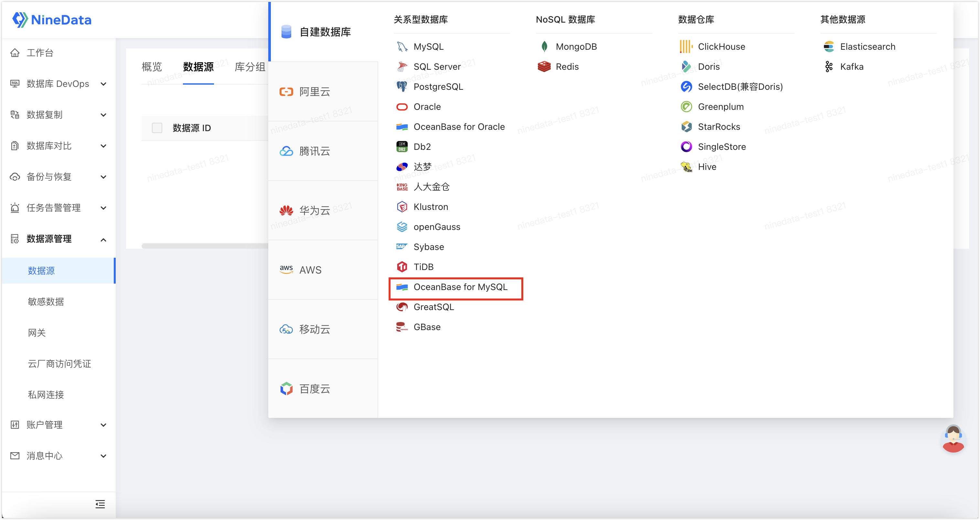Expand the 数据库 DevOps menu chevron
Viewport: 980px width, 520px height.
[103, 84]
